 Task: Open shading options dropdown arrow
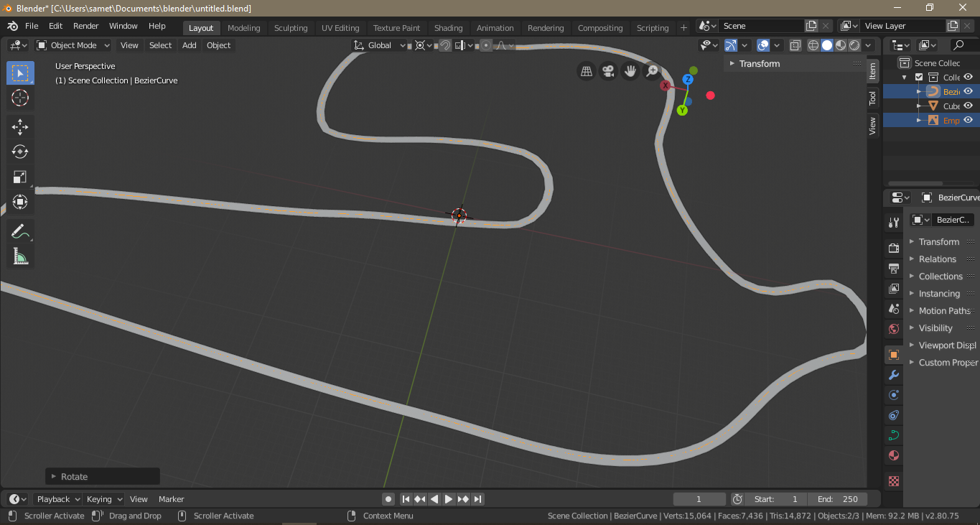pos(869,45)
